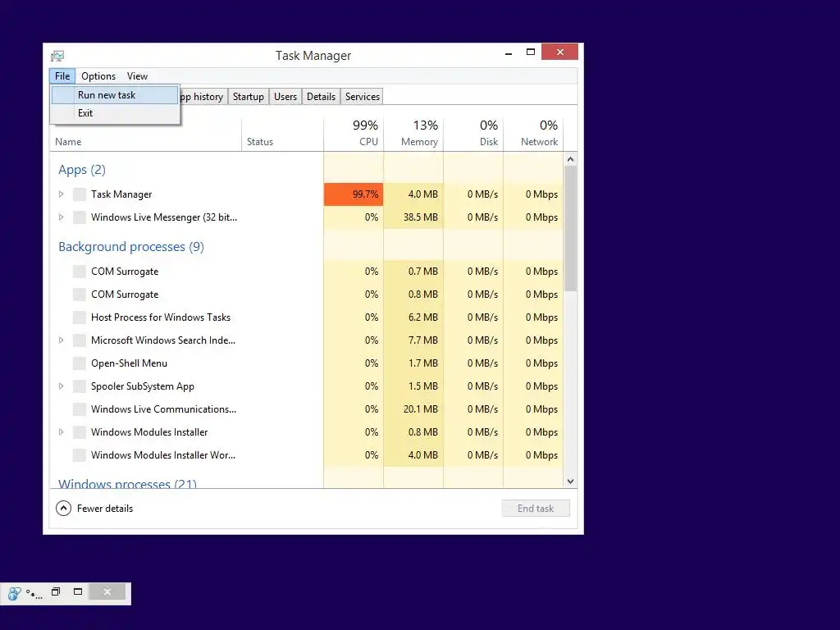840x630 pixels.
Task: Expand the Windows Live Messenger entry
Action: [61, 217]
